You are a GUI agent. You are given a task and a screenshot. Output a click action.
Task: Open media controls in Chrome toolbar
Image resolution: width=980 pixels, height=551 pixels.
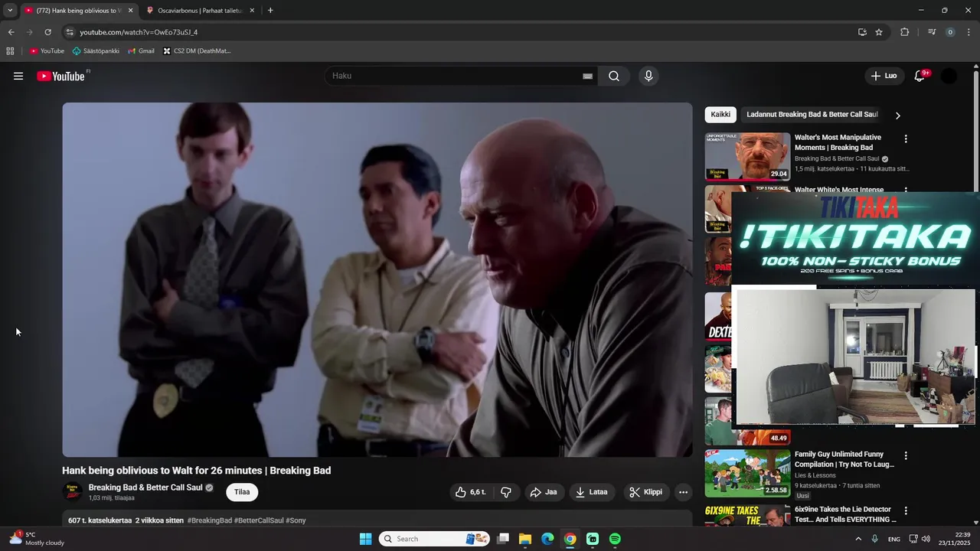[932, 32]
